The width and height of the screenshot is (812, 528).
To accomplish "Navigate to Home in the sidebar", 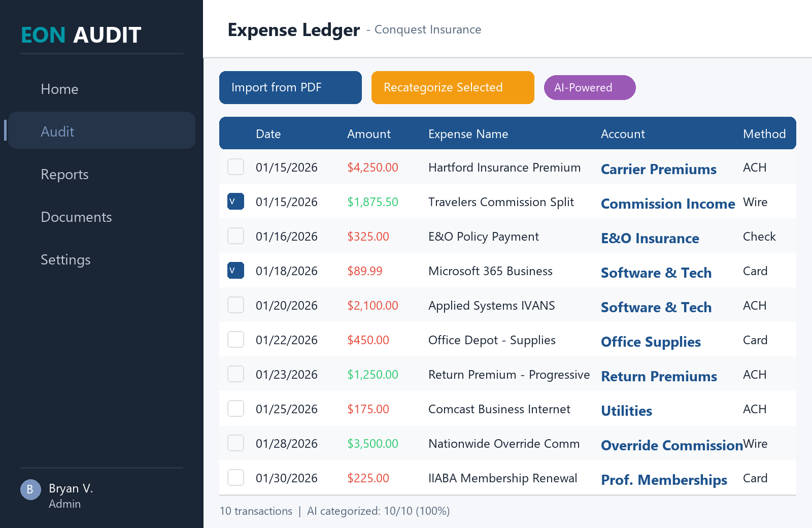I will [x=59, y=89].
